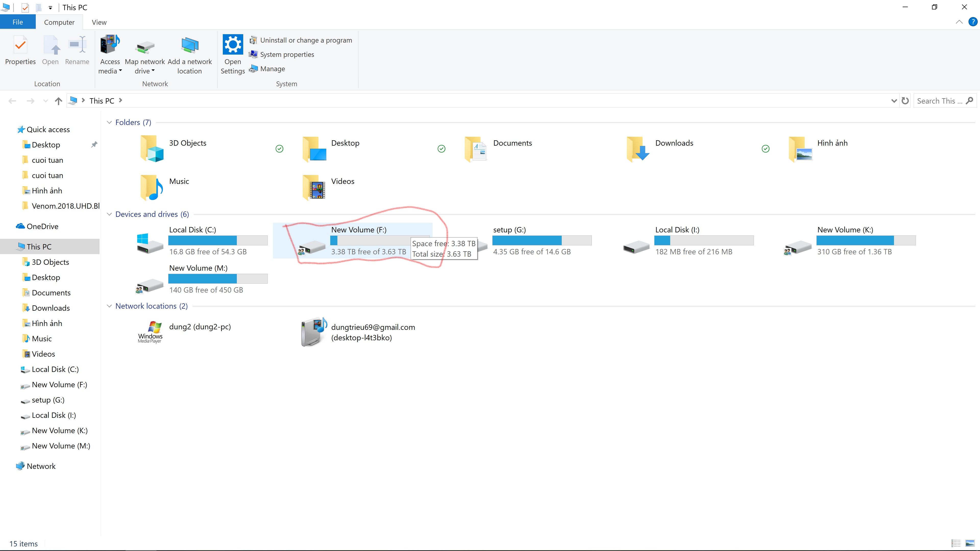Collapse the Devices and drives group
The image size is (980, 551).
pos(109,215)
